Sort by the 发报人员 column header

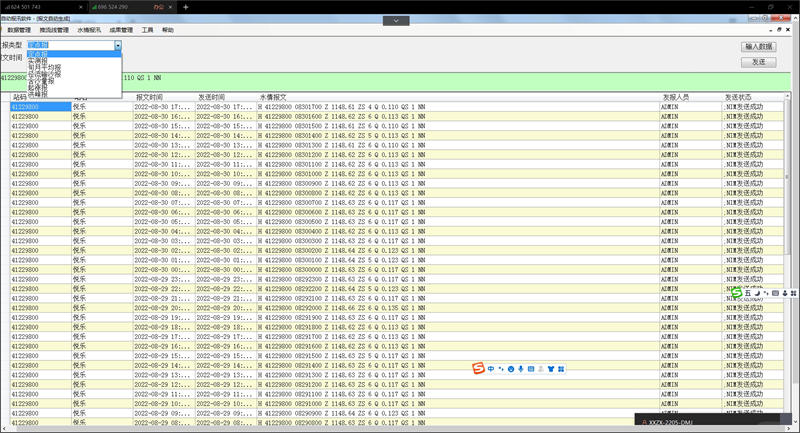(676, 97)
